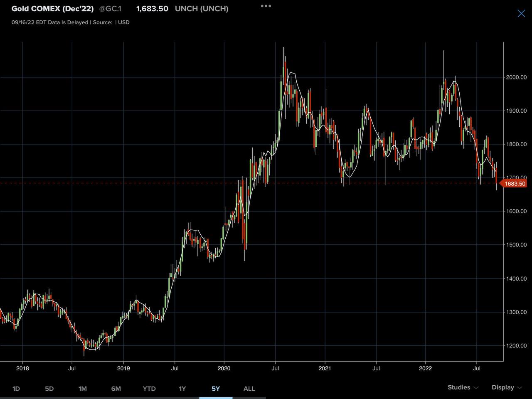Expand the Studies dropdown

[463, 387]
